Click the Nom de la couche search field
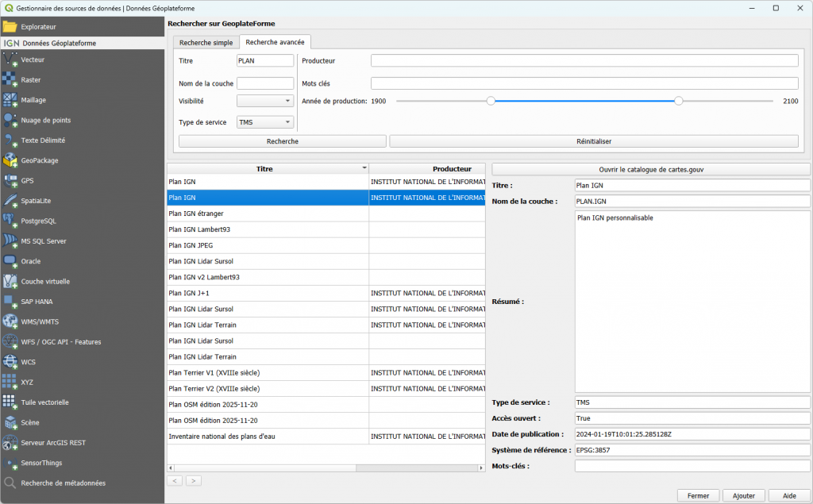The height and width of the screenshot is (504, 813). (x=265, y=83)
